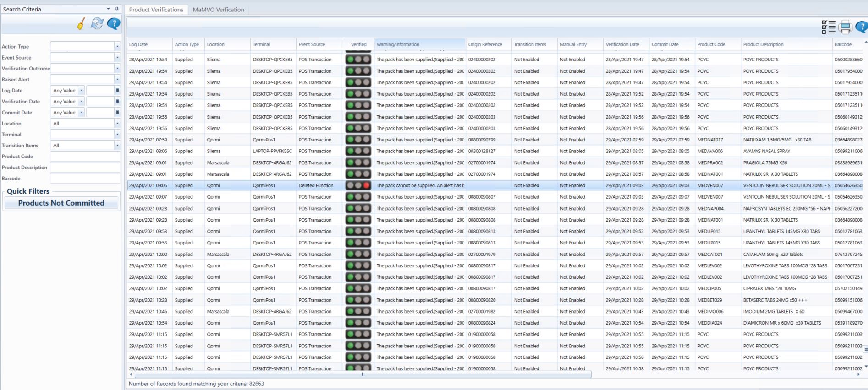Click verified traffic light for MEDNAPO04 row

point(358,208)
